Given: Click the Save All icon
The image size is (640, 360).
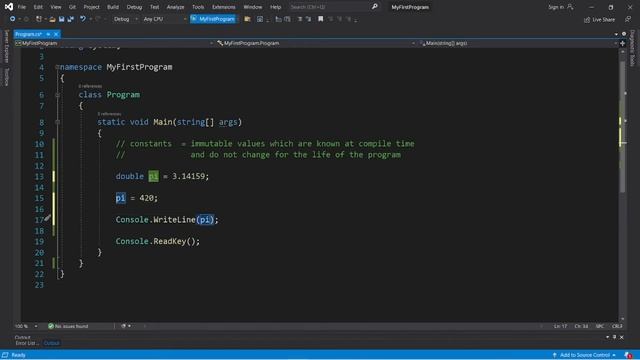Looking at the screenshot, I should (71, 19).
